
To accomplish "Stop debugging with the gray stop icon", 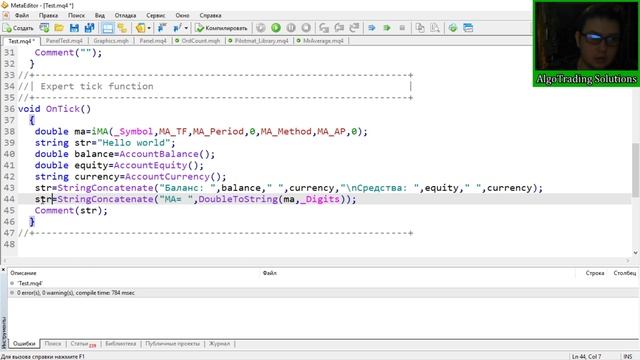I will pyautogui.click(x=306, y=28).
